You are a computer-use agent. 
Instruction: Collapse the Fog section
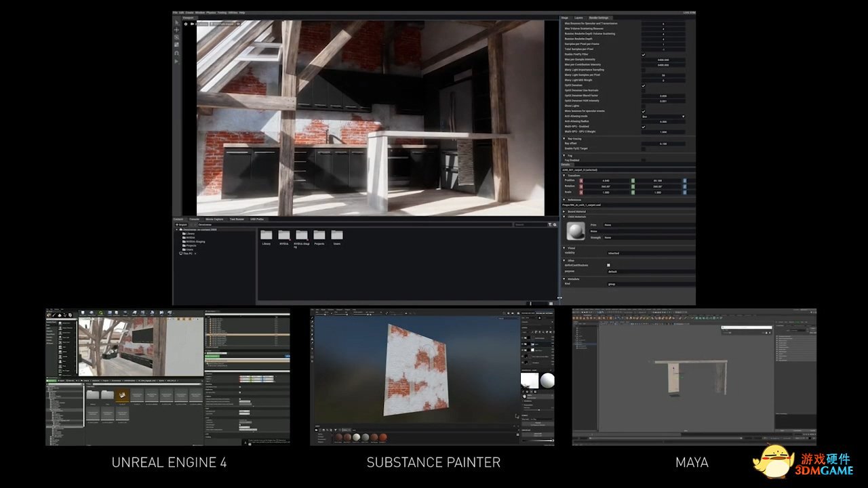coord(564,155)
